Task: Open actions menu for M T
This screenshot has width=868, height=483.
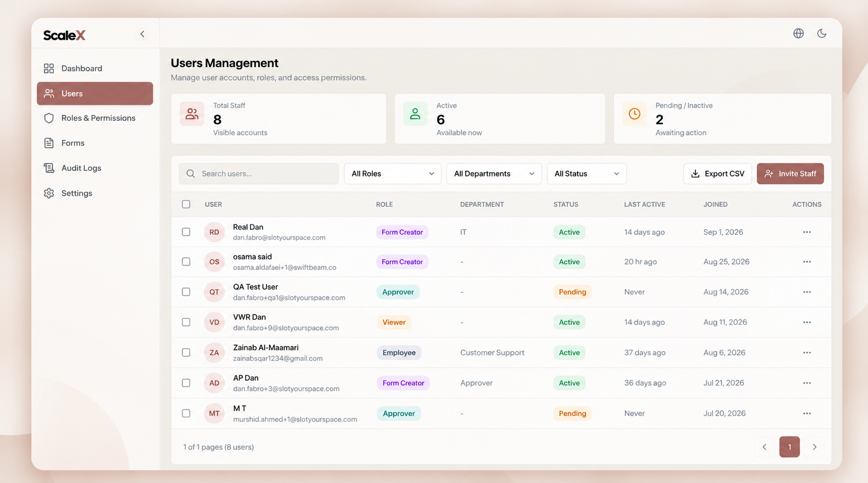Action: (807, 413)
